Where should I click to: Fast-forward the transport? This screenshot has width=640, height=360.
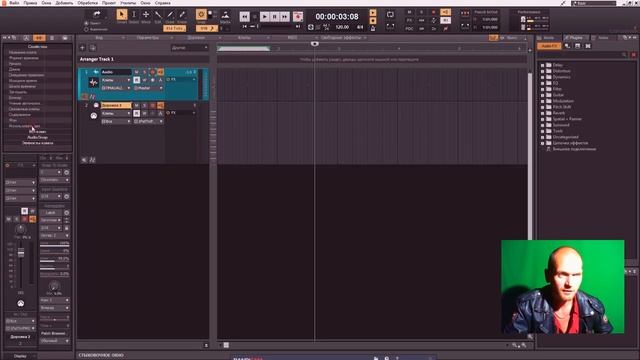point(285,16)
